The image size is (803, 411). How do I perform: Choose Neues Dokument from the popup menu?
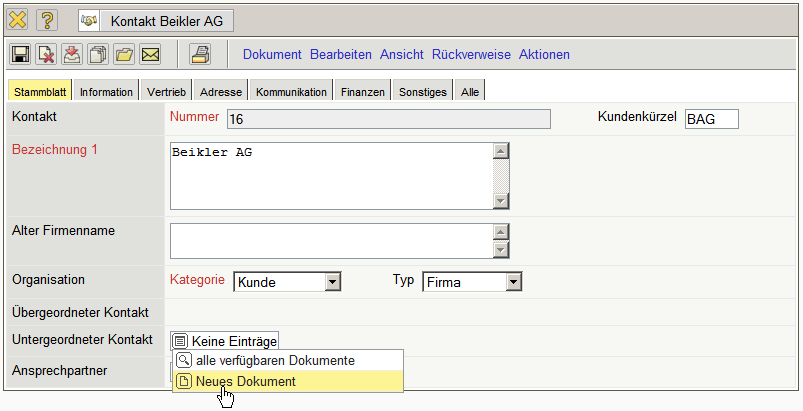click(x=246, y=381)
